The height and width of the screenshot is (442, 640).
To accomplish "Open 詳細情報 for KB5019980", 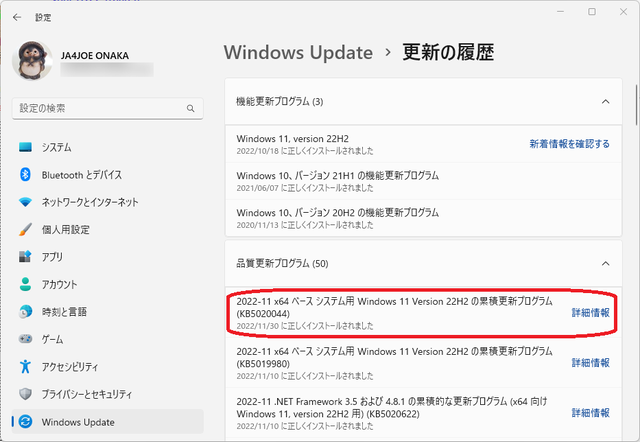I will [591, 363].
